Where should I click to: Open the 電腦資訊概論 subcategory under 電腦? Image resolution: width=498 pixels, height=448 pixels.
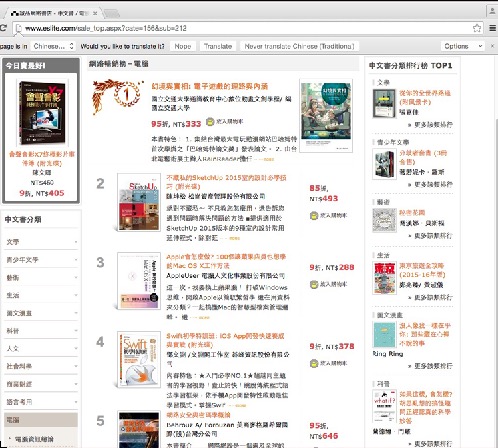[x=34, y=439]
